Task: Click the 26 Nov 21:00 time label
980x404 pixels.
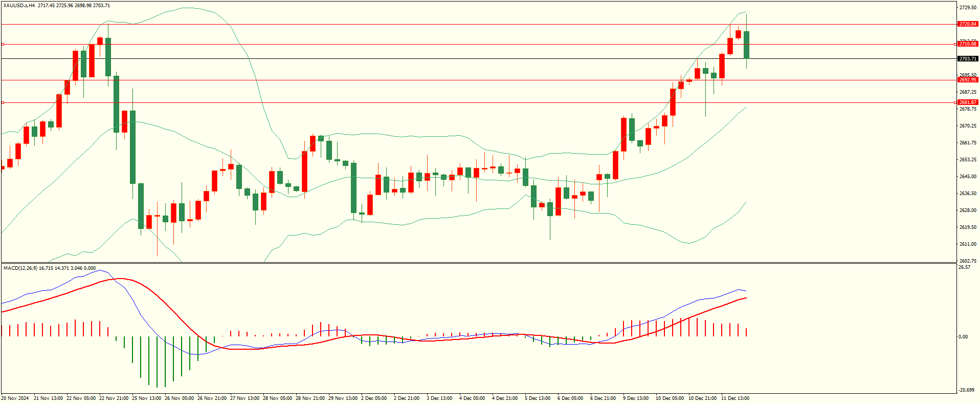Action: [x=212, y=398]
